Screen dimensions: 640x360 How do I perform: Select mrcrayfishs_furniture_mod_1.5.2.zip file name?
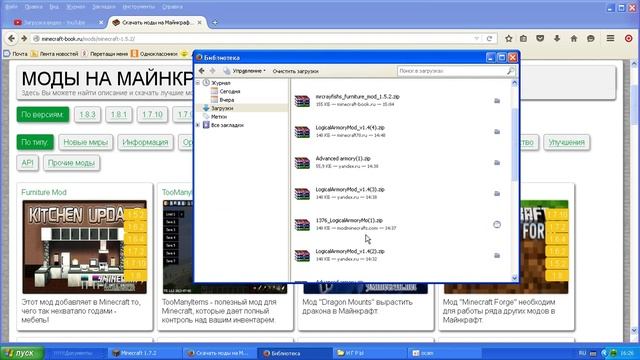[x=358, y=97]
